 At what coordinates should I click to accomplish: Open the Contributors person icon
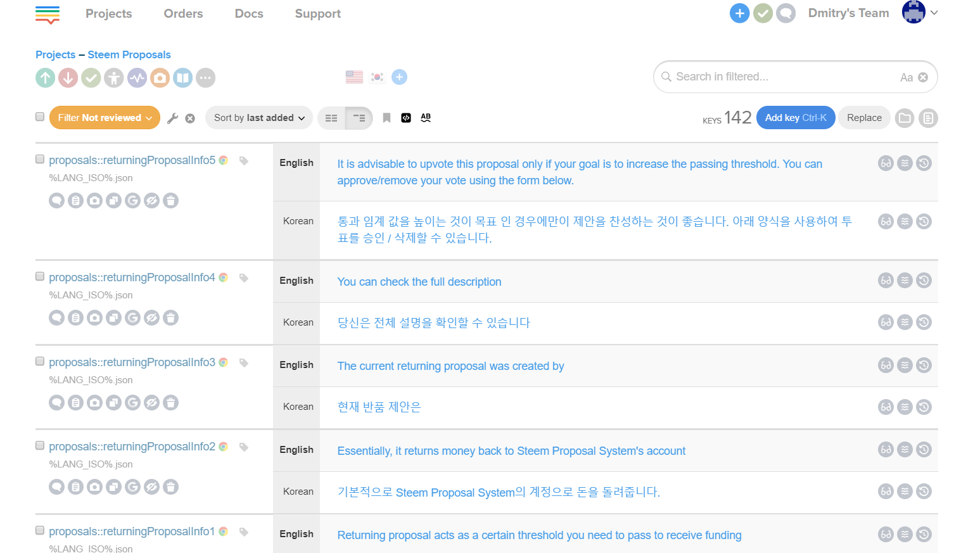[x=114, y=78]
